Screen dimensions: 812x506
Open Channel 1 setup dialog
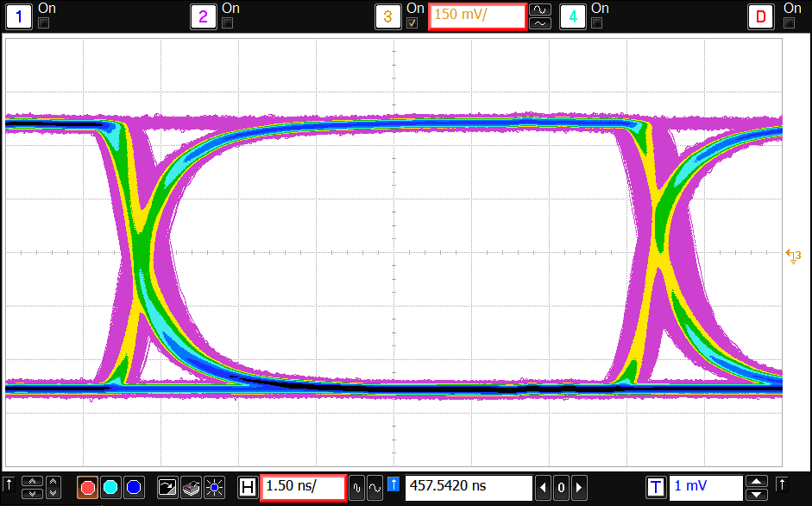[17, 16]
